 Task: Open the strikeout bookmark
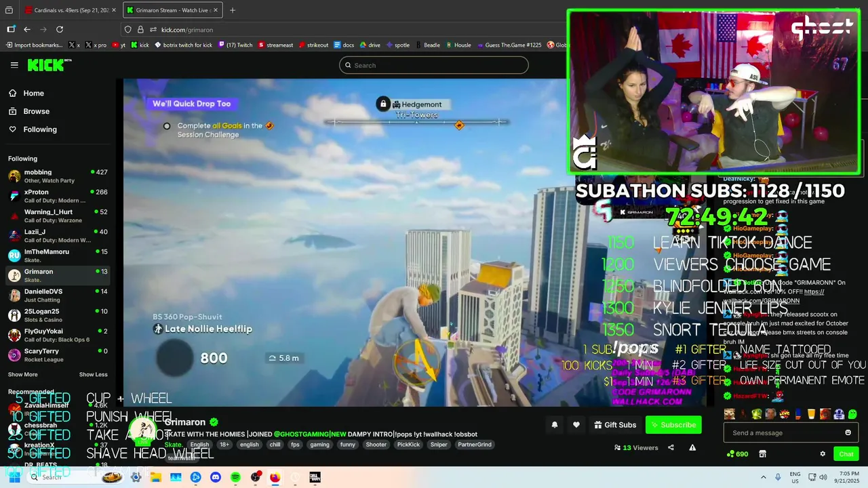click(313, 45)
